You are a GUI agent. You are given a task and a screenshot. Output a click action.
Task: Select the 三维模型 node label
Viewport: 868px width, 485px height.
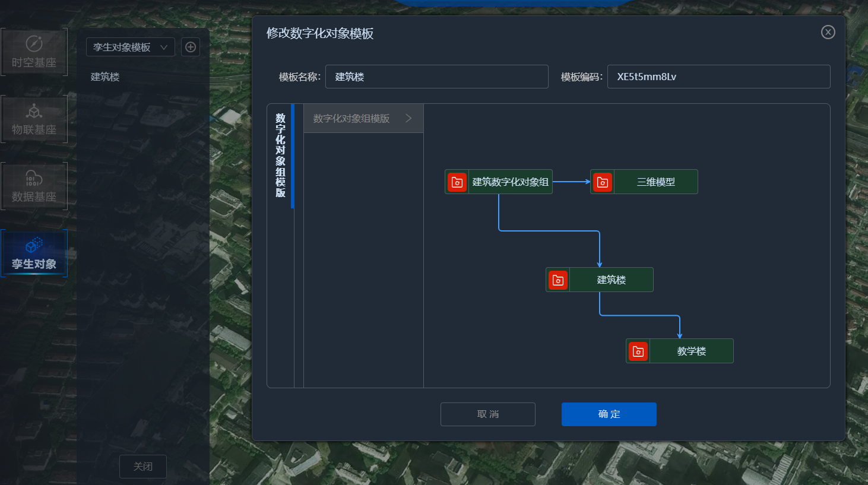point(656,182)
